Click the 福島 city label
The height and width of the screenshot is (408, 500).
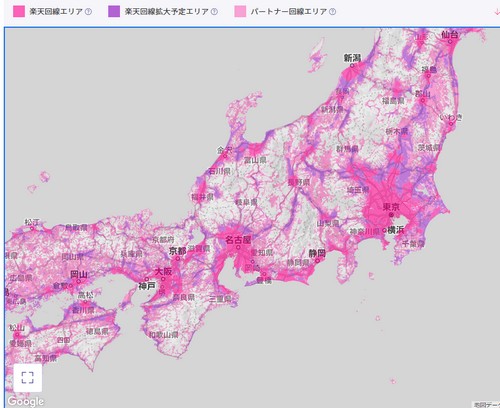[429, 70]
